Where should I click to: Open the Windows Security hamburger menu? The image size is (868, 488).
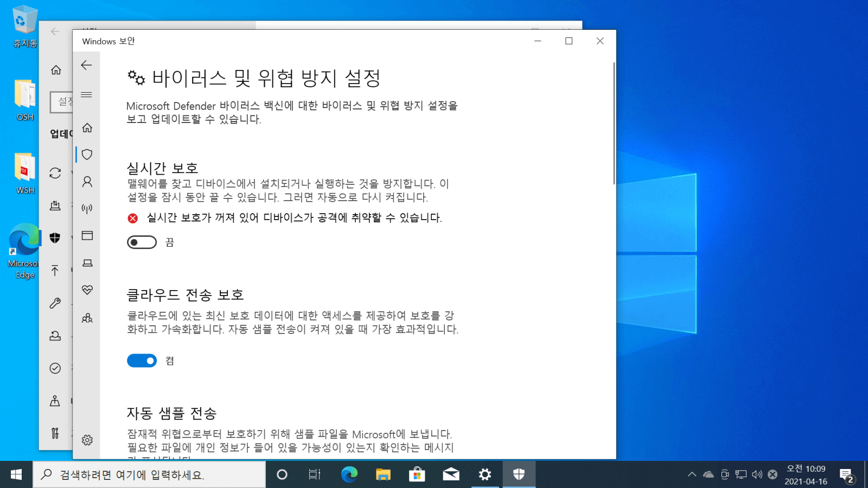pyautogui.click(x=86, y=95)
